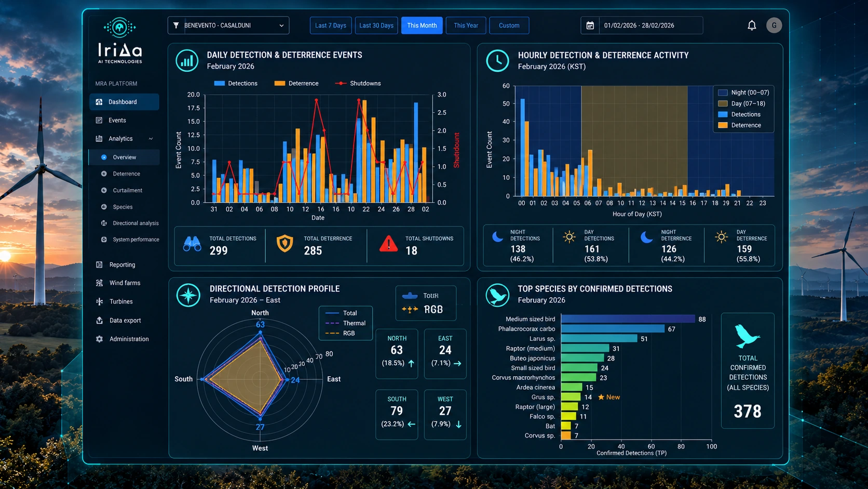868x489 pixels.
Task: Open the user avatar G menu
Action: click(774, 25)
